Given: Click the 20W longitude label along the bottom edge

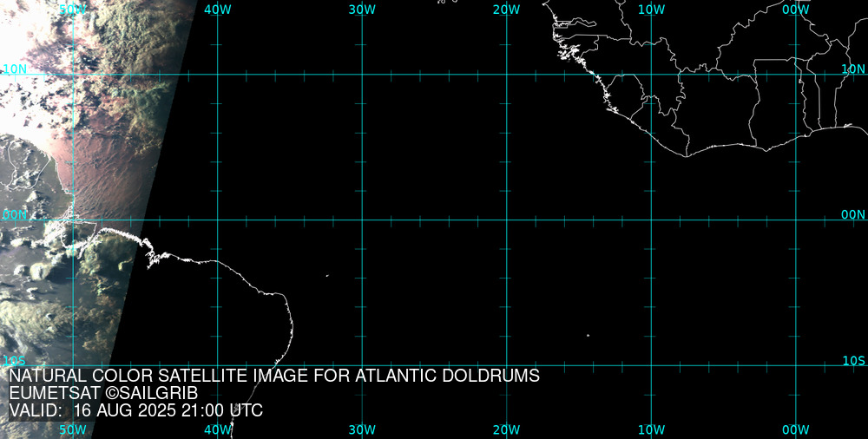Looking at the screenshot, I should click(x=507, y=429).
